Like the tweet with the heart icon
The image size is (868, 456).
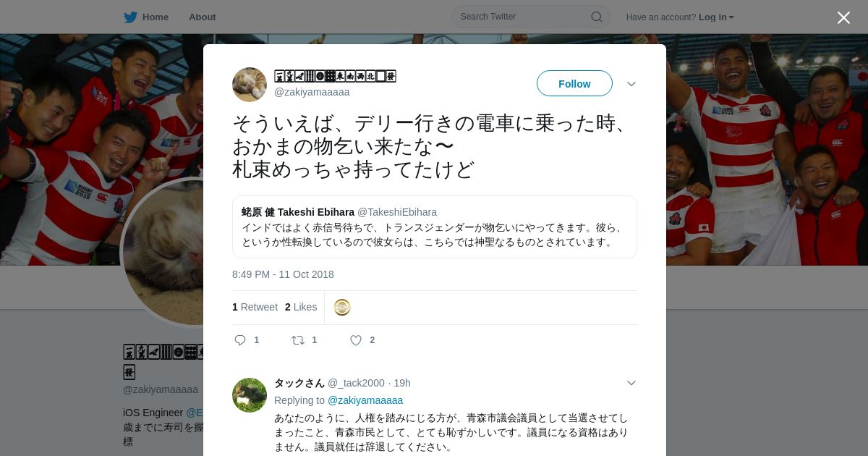coord(356,340)
